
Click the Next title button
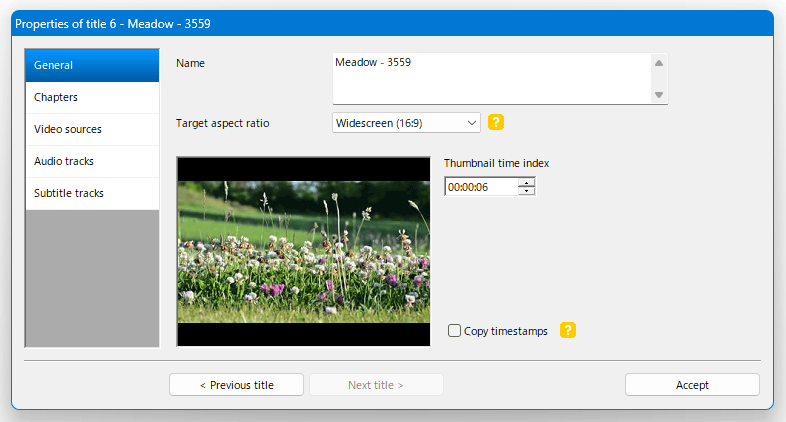pyautogui.click(x=376, y=385)
